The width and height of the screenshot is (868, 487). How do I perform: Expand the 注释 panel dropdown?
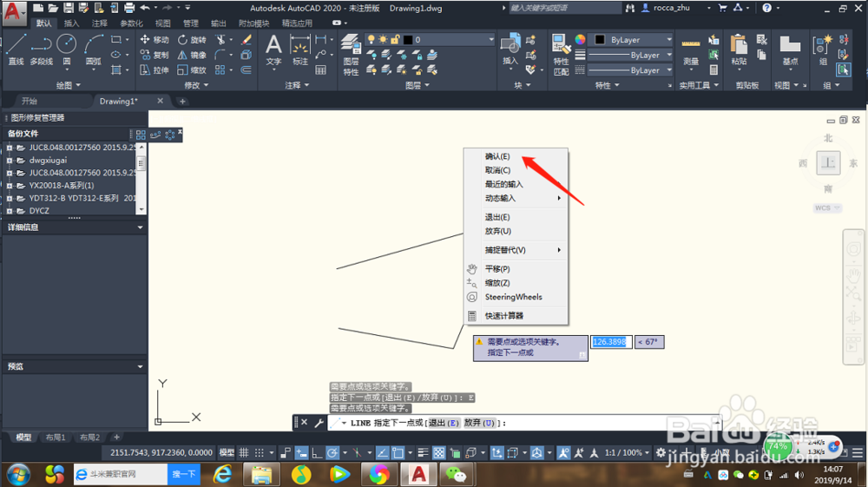[297, 85]
